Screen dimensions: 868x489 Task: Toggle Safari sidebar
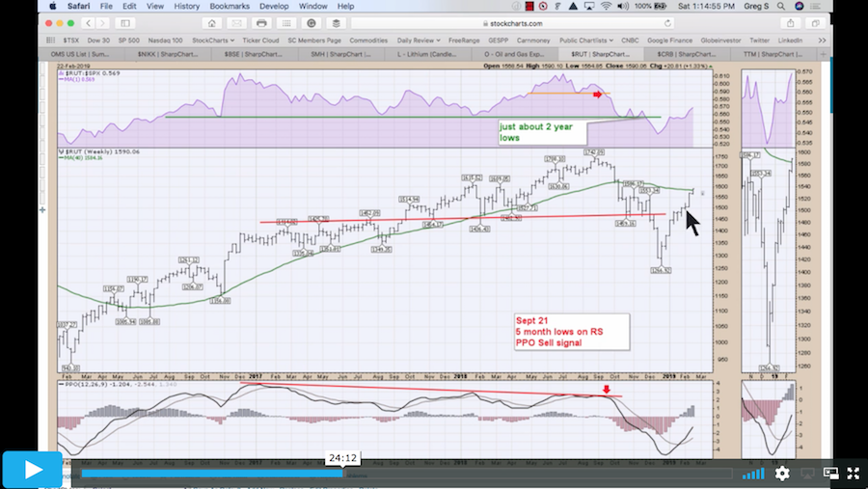tap(125, 23)
